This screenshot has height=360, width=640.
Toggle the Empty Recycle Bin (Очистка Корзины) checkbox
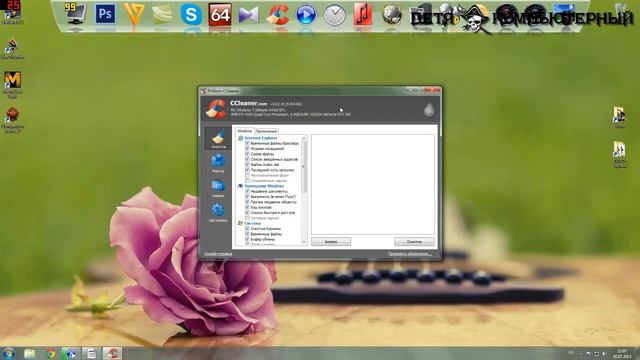coord(247,229)
